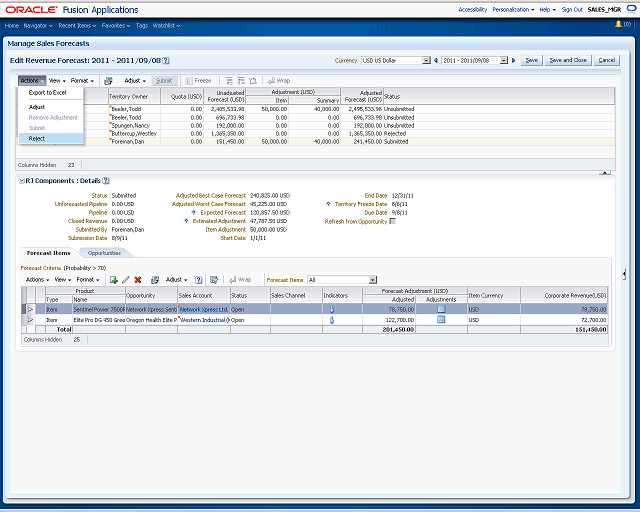This screenshot has width=640, height=512.
Task: Select the Spungen, Nancy forecast row
Action: point(315,125)
